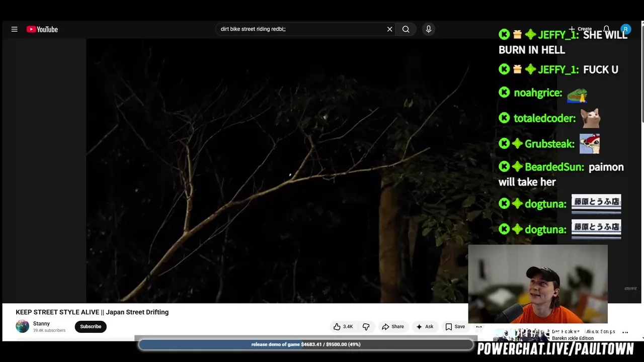
Task: Clear the search box with the X
Action: tap(389, 29)
